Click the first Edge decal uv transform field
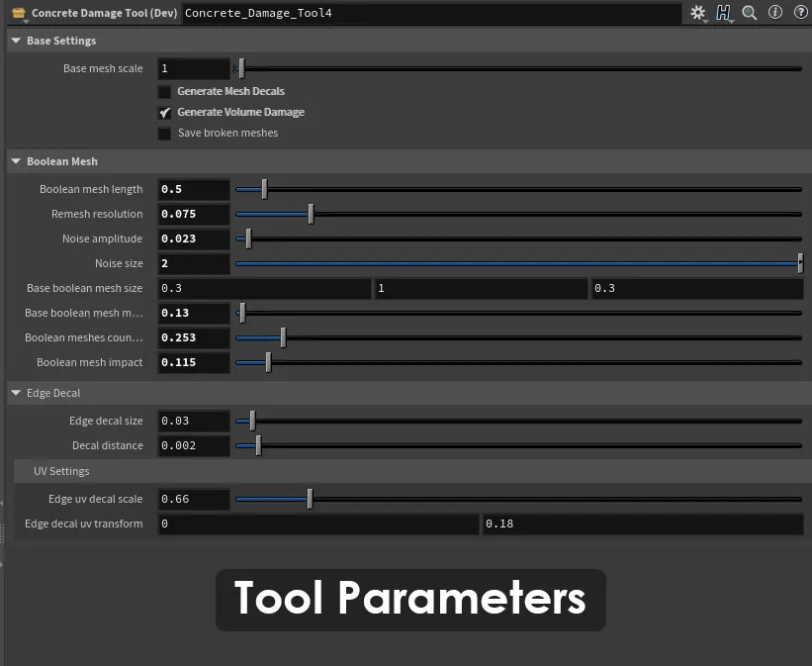This screenshot has width=812, height=666. click(x=318, y=523)
